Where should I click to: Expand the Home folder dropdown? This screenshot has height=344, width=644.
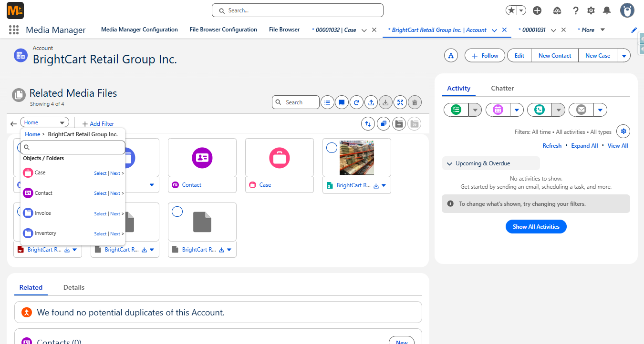tap(44, 122)
